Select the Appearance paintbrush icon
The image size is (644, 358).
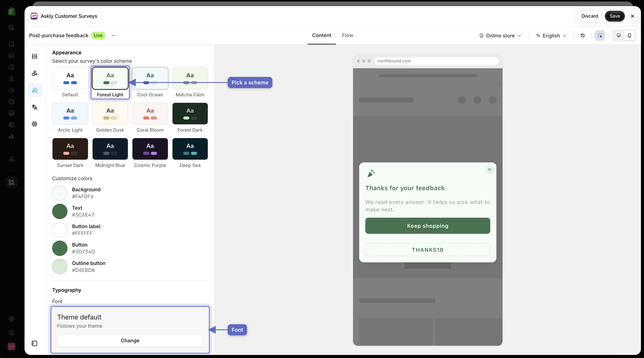pyautogui.click(x=35, y=90)
